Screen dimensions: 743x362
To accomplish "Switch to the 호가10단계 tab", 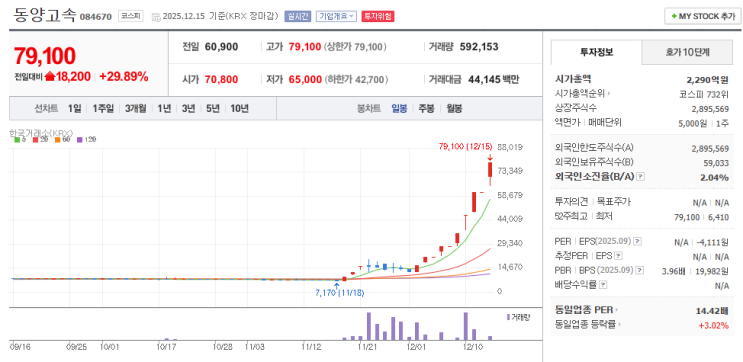I will (x=687, y=52).
